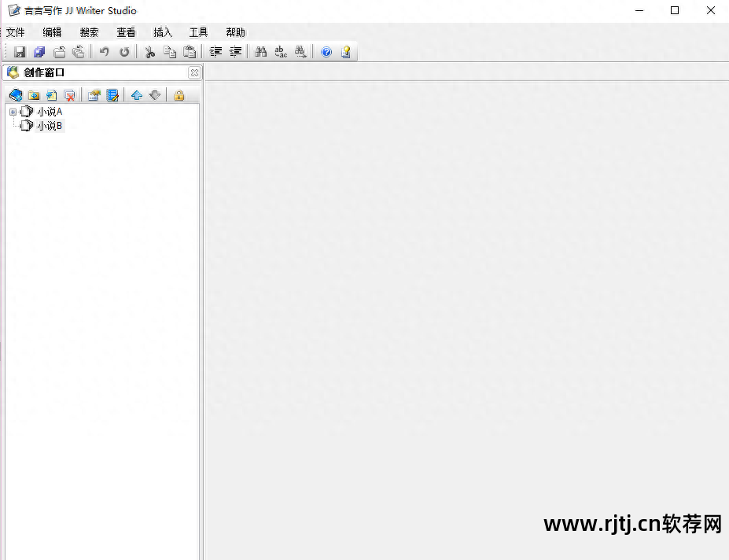Image resolution: width=729 pixels, height=560 pixels.
Task: Click the item properties icon
Action: pos(94,95)
